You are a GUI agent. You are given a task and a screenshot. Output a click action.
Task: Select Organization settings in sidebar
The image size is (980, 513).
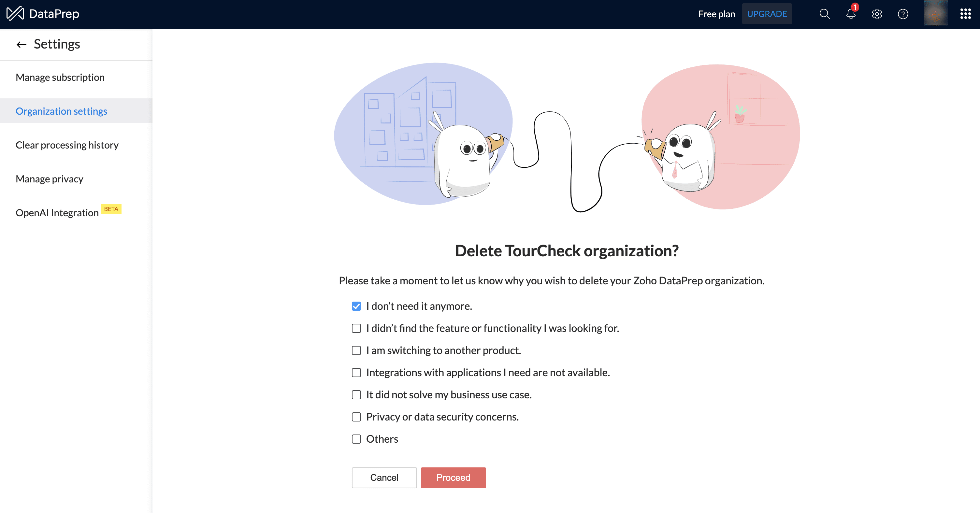[x=76, y=111]
